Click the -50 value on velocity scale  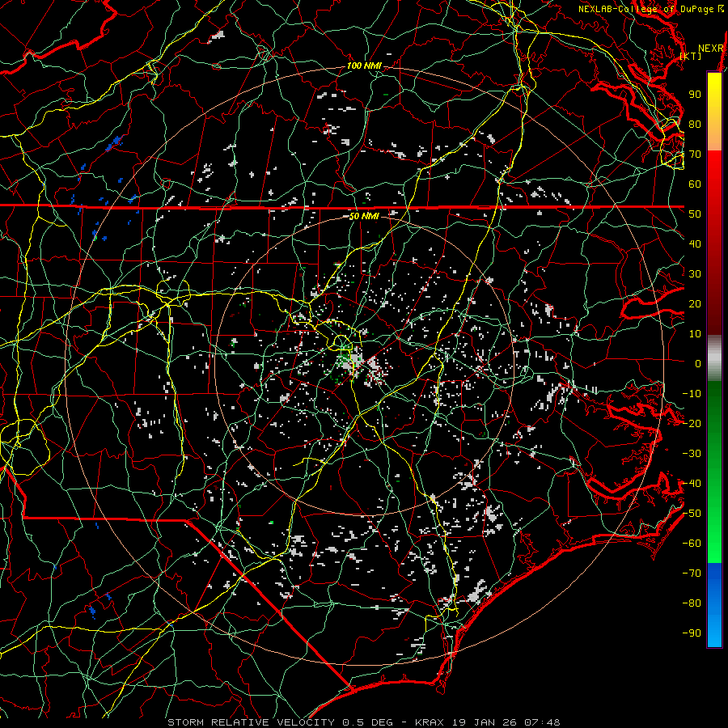click(x=692, y=514)
